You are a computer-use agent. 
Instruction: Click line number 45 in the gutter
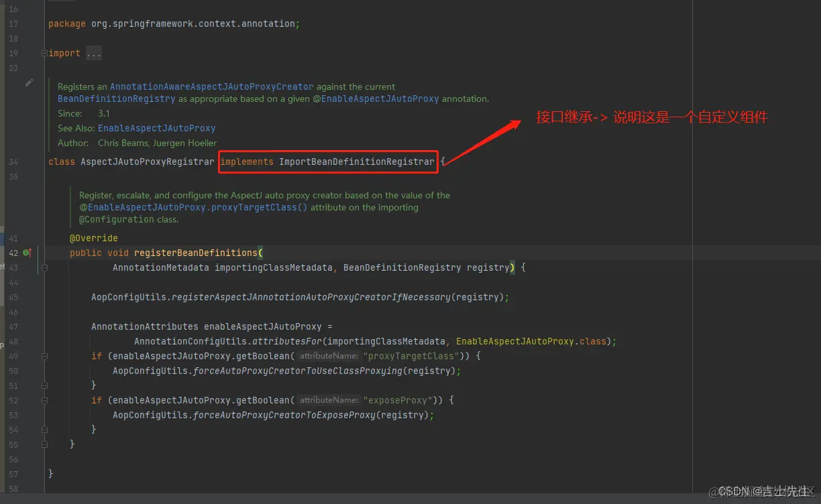(13, 297)
